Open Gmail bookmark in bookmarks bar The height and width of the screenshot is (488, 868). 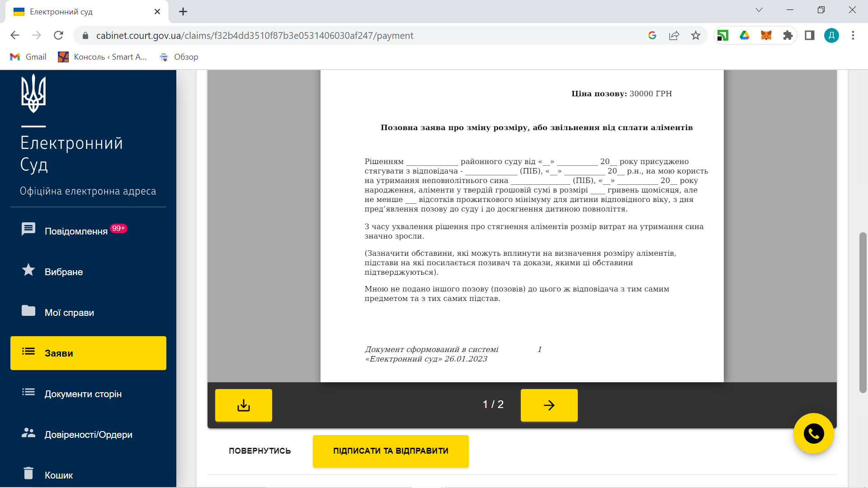pyautogui.click(x=28, y=57)
